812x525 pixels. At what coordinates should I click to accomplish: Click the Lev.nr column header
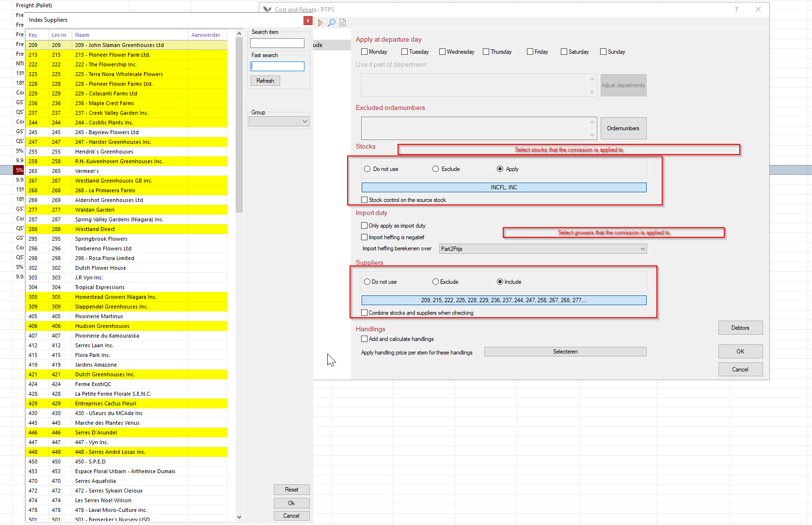[60, 35]
